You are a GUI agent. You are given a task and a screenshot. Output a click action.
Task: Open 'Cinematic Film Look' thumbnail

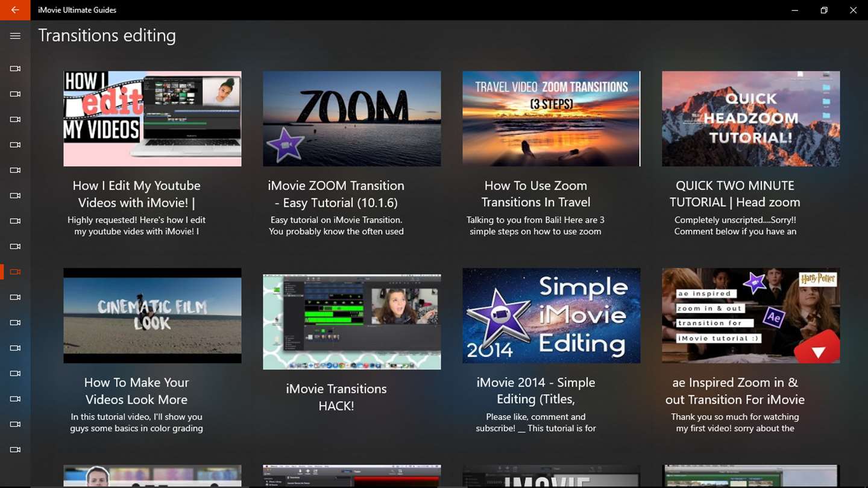pos(153,316)
